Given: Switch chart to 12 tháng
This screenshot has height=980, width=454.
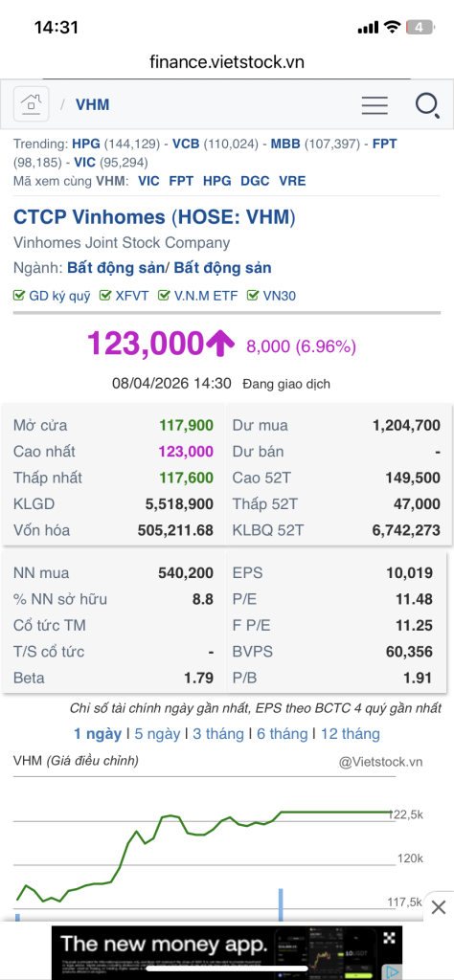Looking at the screenshot, I should pos(351,733).
